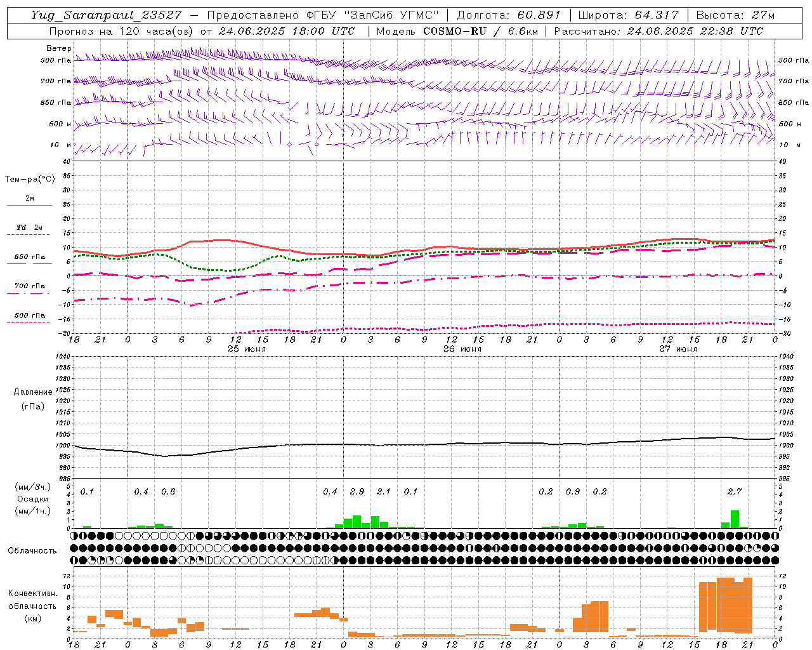Click 'Прогноз на 120 часа(ов)' forecast text
The height and width of the screenshot is (650, 812).
pos(122,31)
